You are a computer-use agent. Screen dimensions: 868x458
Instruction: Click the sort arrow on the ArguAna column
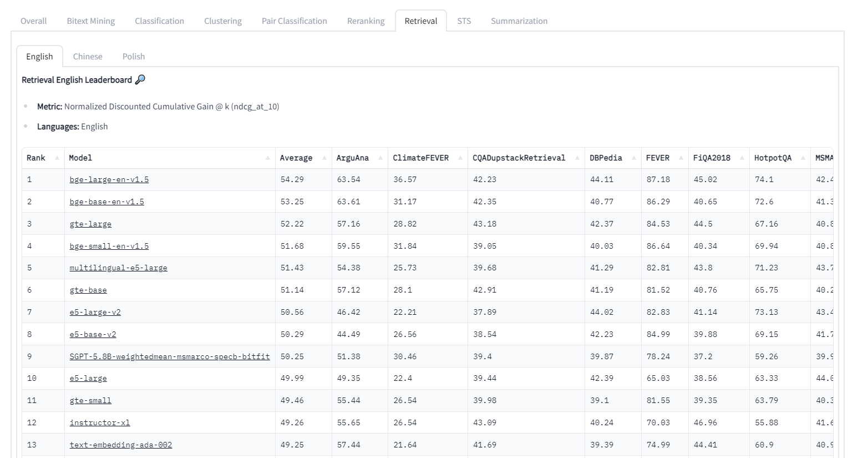click(380, 158)
